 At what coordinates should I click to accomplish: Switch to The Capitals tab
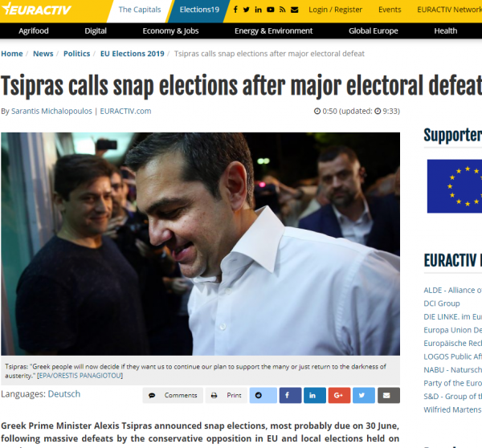(140, 10)
